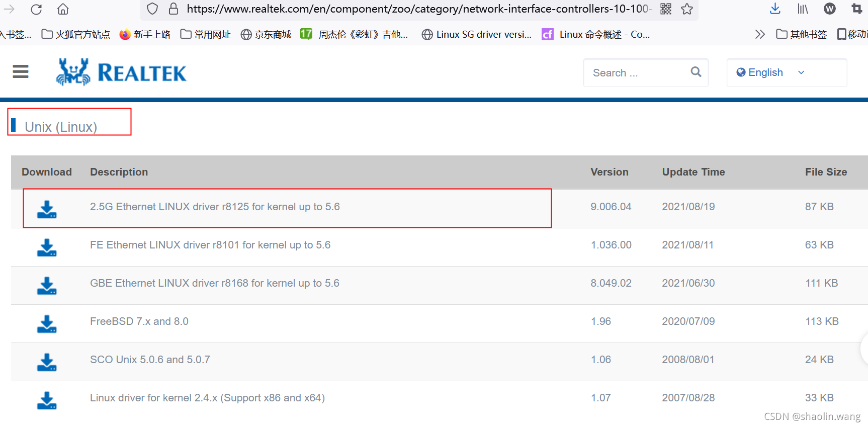The height and width of the screenshot is (427, 868).
Task: Click the Download column header
Action: pos(47,172)
